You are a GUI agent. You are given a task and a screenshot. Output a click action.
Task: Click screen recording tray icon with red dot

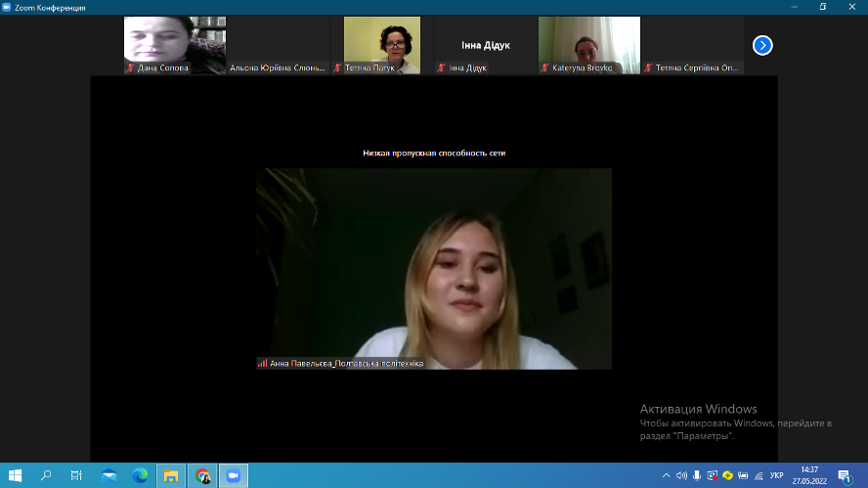pyautogui.click(x=713, y=475)
